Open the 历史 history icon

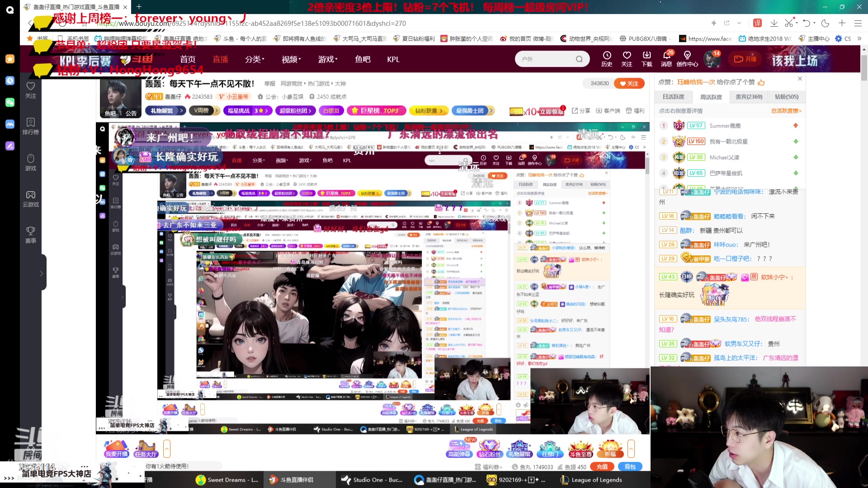point(607,56)
